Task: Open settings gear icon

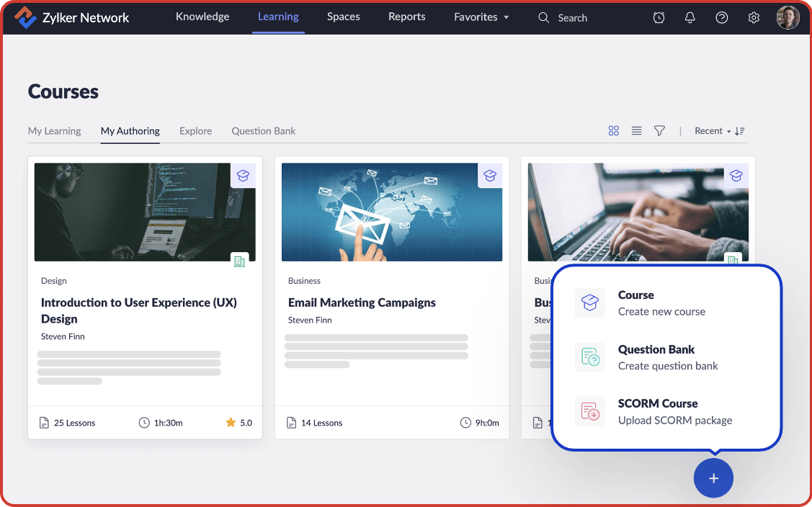Action: [x=754, y=18]
